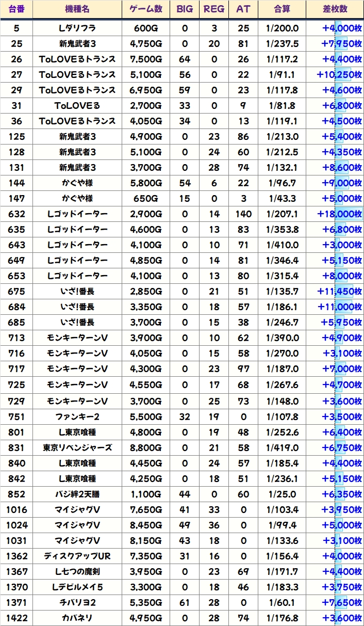Click the ファンキー2 machine name
This screenshot has width=364, height=626.
[x=77, y=416]
